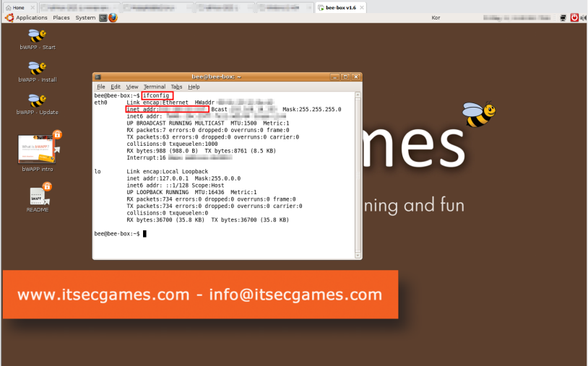This screenshot has width=588, height=366.
Task: Click 'Interrupt:16' text in terminal
Action: coord(146,157)
